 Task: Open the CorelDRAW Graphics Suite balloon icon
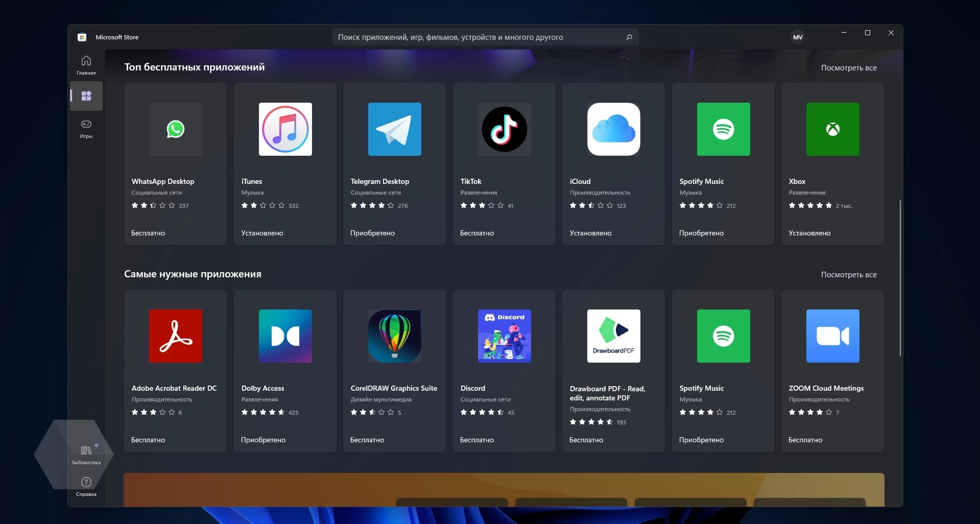[x=394, y=336]
